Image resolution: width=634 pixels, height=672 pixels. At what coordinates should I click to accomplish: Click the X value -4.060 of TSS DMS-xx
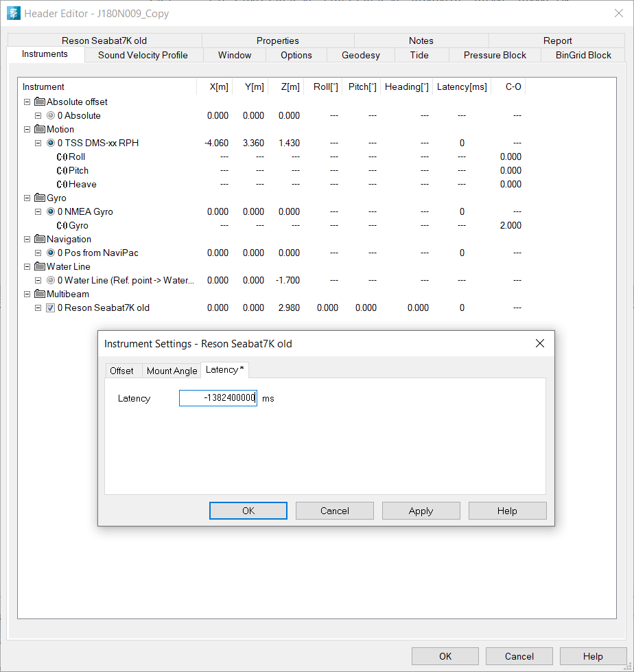tap(216, 143)
